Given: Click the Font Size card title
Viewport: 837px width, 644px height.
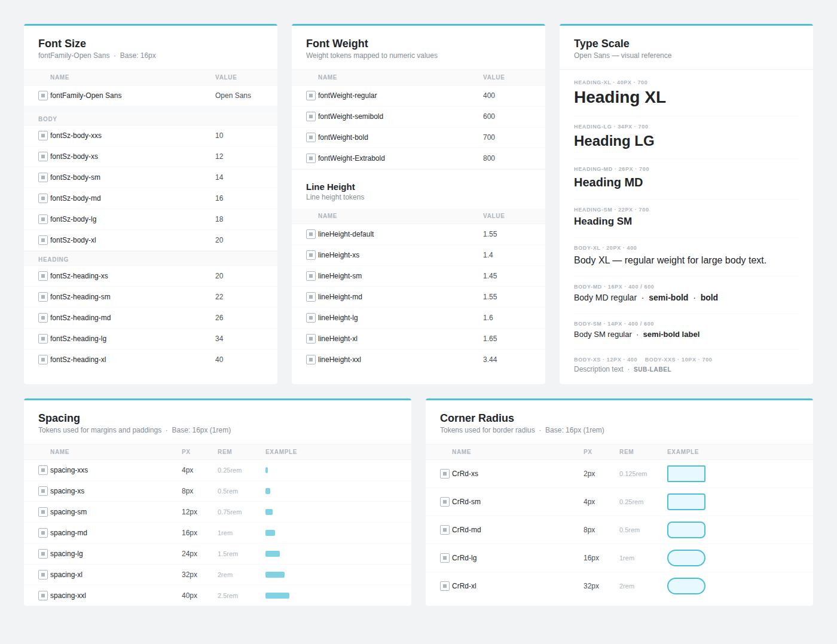Looking at the screenshot, I should point(62,44).
